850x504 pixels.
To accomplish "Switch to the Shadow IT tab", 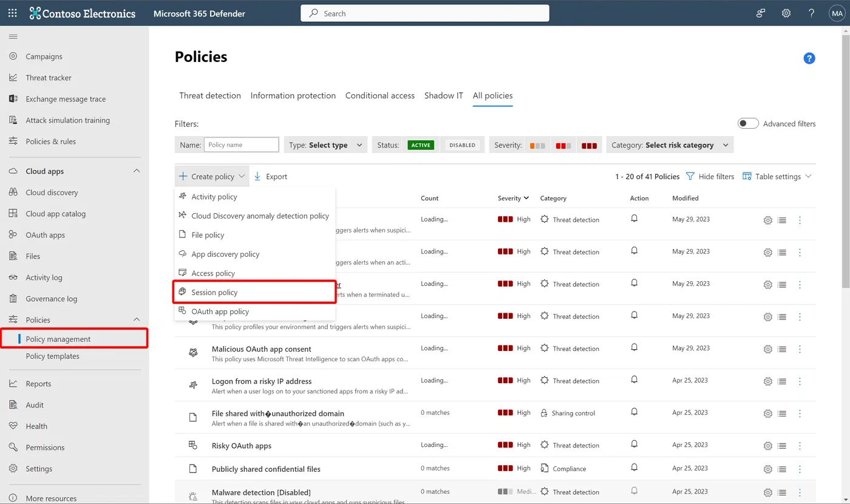I will (x=444, y=95).
